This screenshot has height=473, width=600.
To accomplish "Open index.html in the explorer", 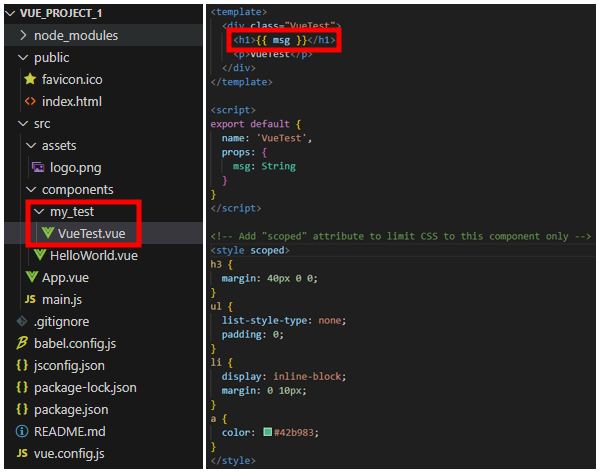I will (x=72, y=101).
